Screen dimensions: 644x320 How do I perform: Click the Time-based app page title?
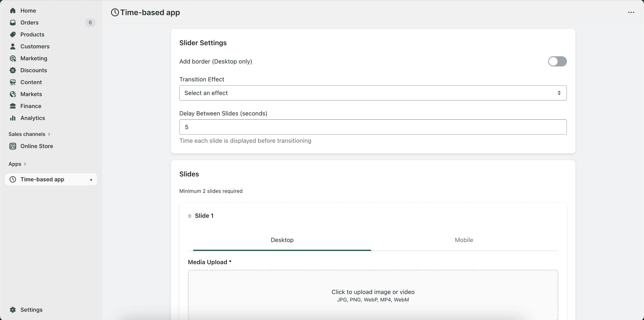click(150, 12)
